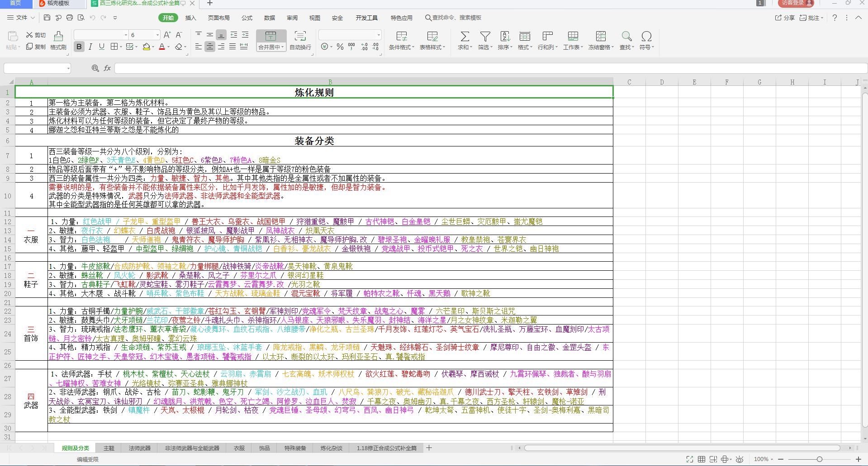Open Freeze Panes (冻结窗格) dropdown
This screenshot has height=466, width=868.
601,40
